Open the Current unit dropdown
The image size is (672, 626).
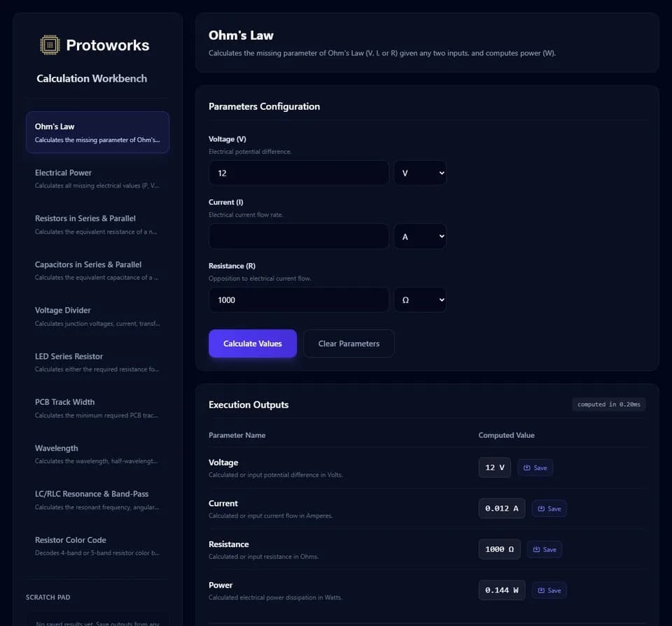click(420, 236)
